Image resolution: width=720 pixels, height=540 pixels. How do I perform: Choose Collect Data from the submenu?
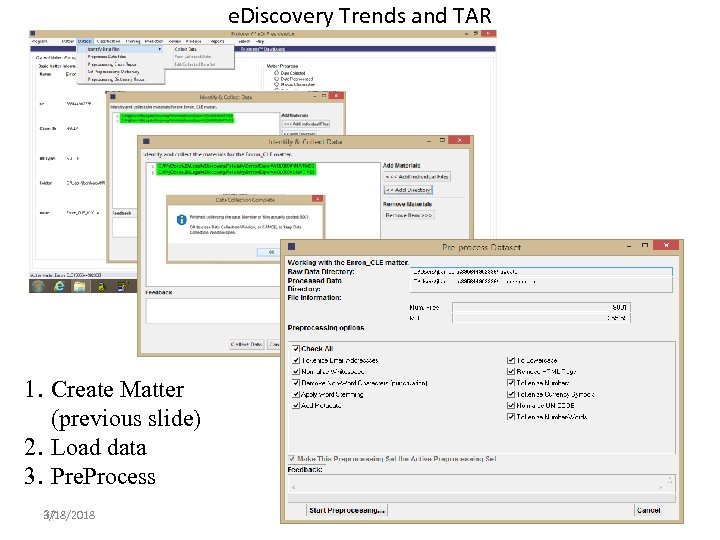pyautogui.click(x=186, y=49)
